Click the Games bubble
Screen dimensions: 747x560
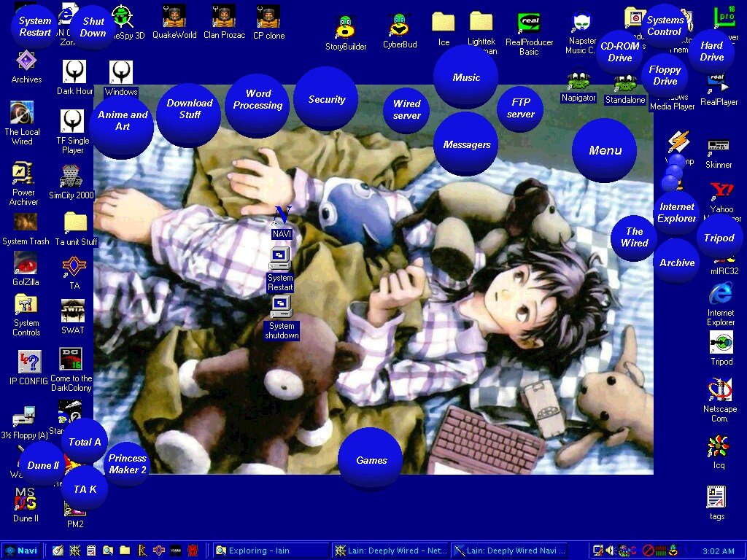pyautogui.click(x=371, y=459)
